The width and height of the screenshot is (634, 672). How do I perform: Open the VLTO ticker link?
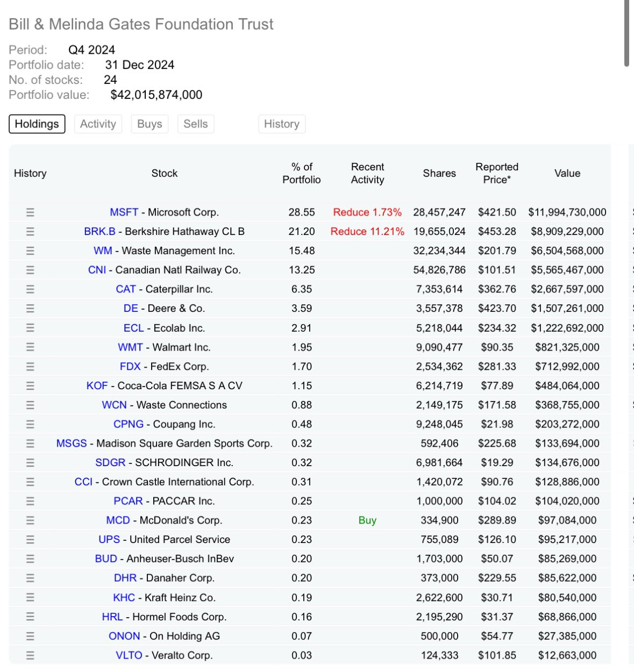pyautogui.click(x=129, y=655)
